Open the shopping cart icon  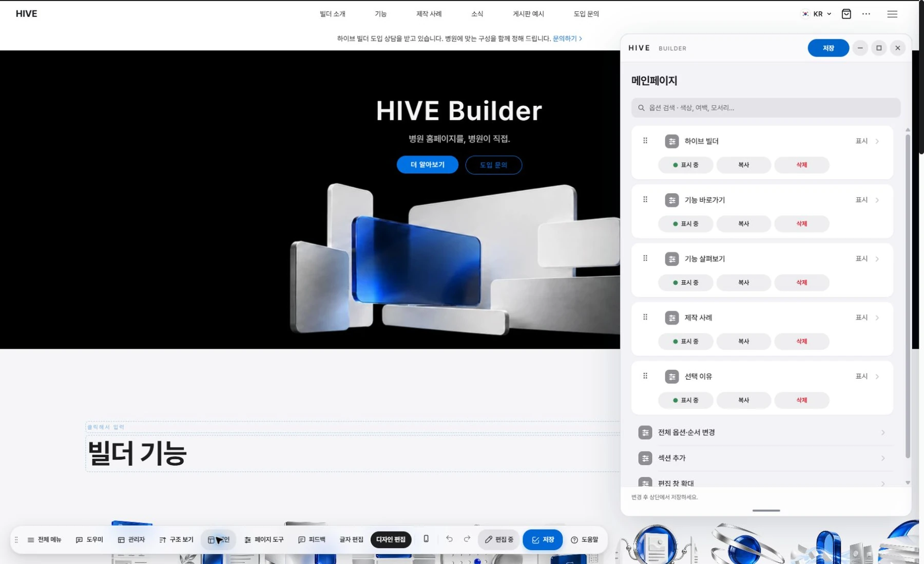(846, 14)
